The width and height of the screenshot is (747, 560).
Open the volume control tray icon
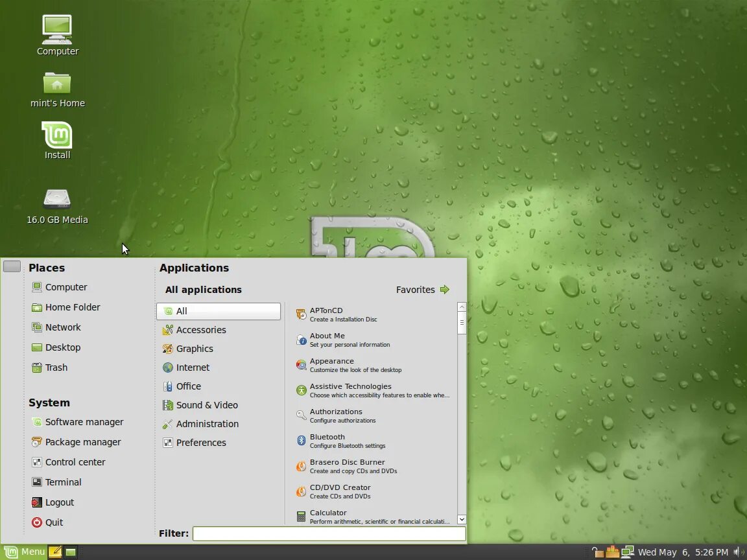pyautogui.click(x=739, y=552)
